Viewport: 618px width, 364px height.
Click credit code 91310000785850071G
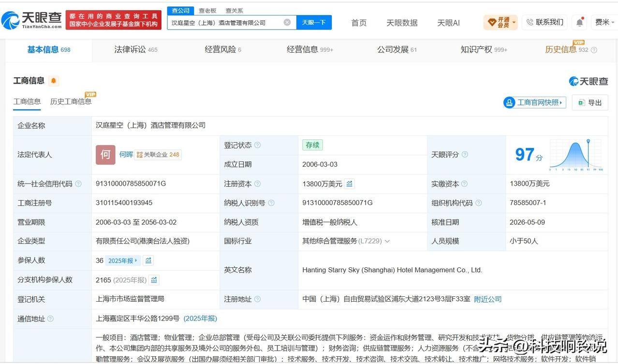[131, 184]
